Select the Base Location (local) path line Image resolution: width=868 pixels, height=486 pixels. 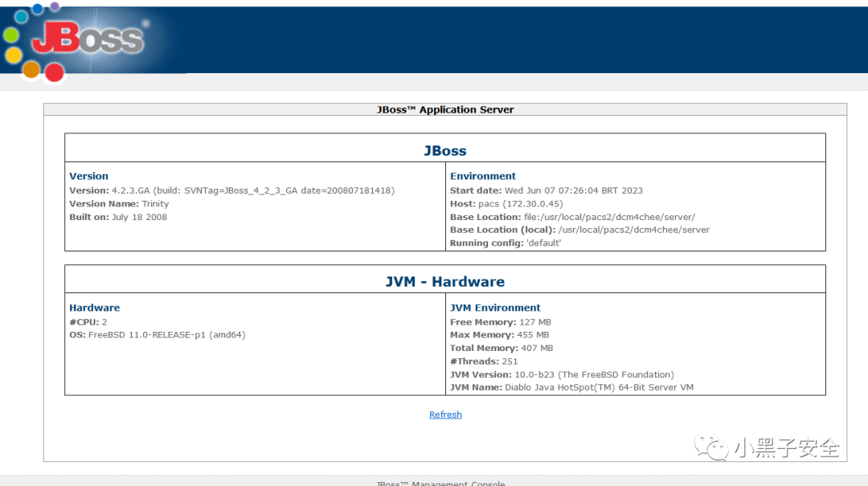pyautogui.click(x=579, y=230)
